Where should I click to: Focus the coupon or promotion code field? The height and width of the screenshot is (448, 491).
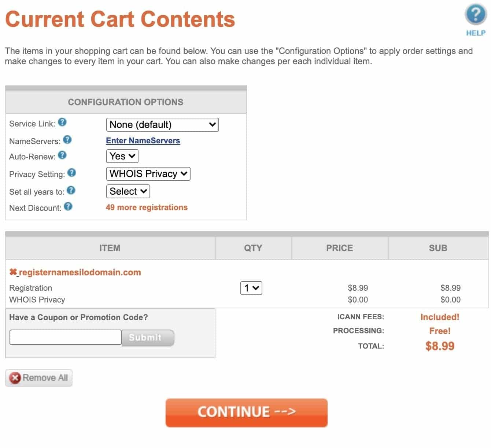(x=65, y=337)
